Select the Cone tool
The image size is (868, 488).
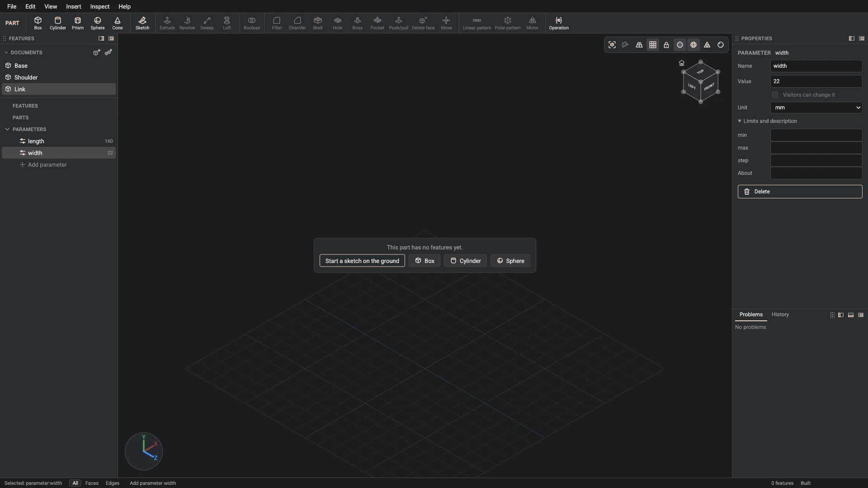coord(118,23)
